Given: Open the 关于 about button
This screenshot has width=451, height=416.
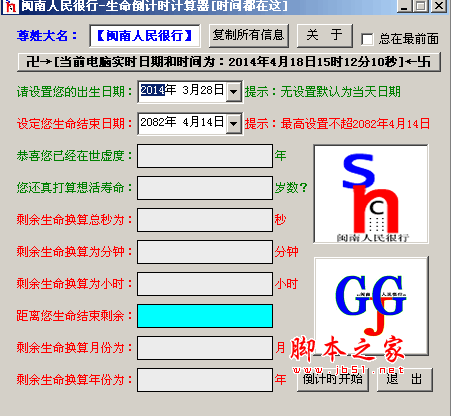Looking at the screenshot, I should 324,35.
